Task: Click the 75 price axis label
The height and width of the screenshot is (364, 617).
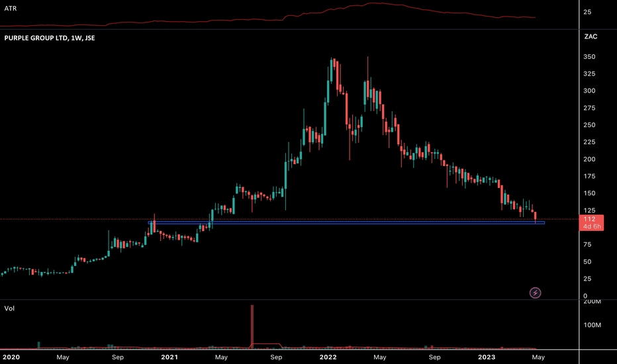Action: pyautogui.click(x=587, y=244)
